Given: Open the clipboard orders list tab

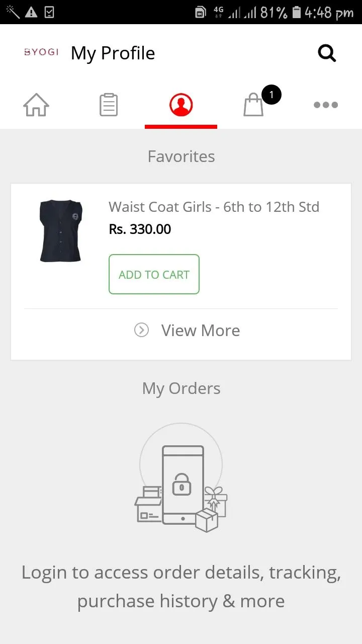Looking at the screenshot, I should 109,105.
